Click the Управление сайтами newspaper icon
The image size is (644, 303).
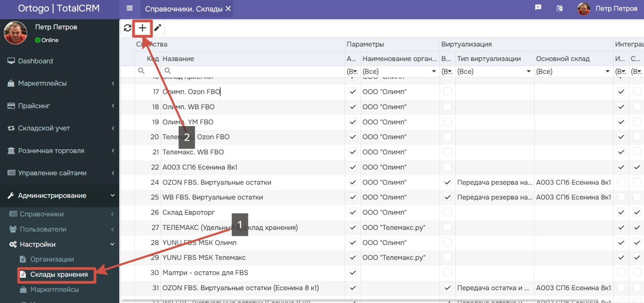click(x=11, y=173)
